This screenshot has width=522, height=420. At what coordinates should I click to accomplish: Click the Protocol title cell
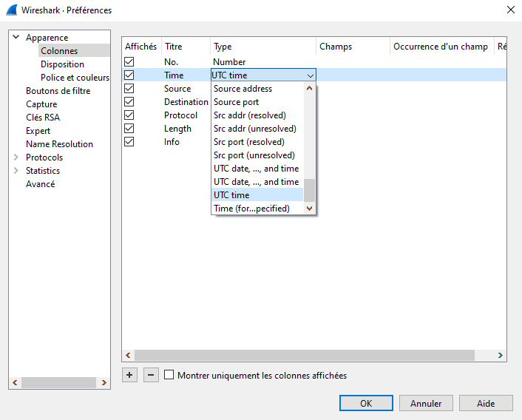[x=180, y=115]
